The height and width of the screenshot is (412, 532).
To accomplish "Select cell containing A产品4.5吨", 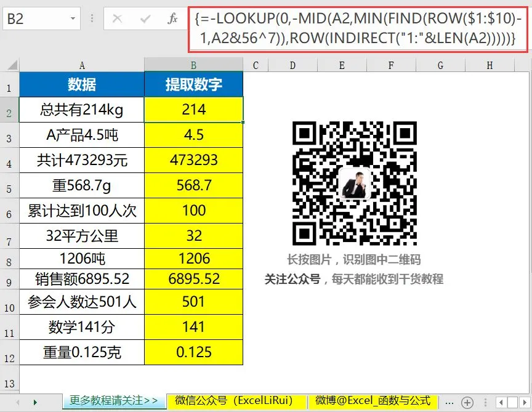I will click(82, 135).
